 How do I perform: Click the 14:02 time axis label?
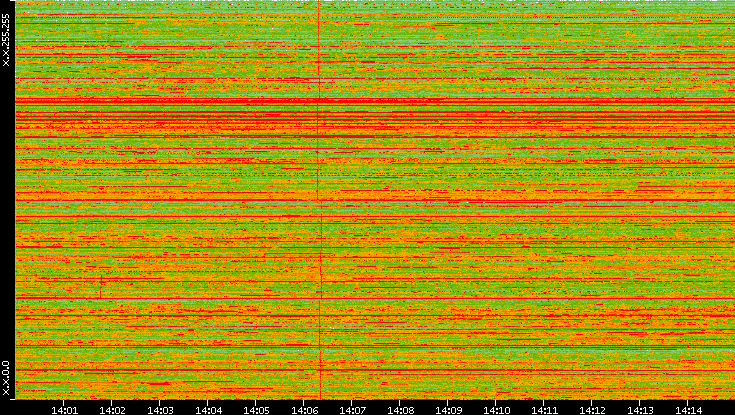[112, 411]
